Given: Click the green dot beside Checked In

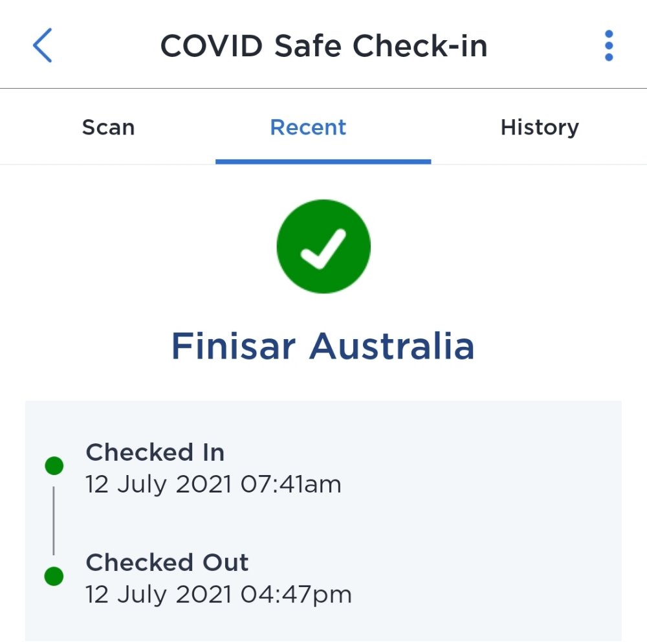Looking at the screenshot, I should [54, 465].
